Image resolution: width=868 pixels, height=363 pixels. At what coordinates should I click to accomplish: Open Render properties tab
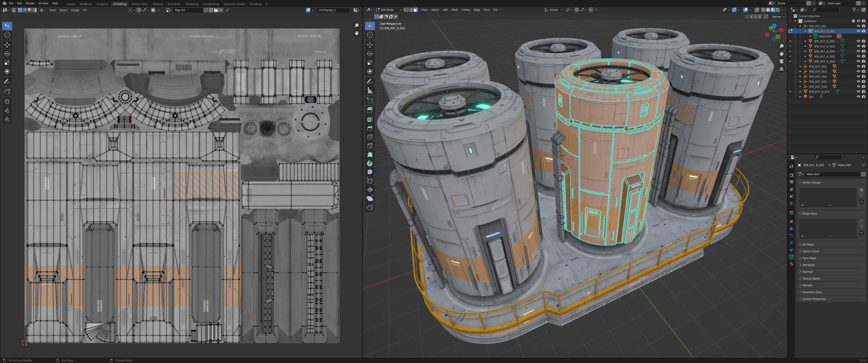click(792, 175)
